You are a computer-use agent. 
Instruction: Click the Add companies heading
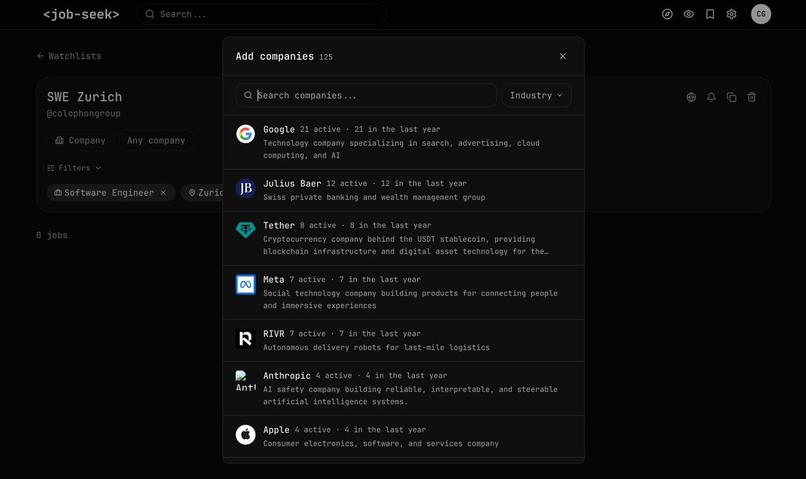coord(274,57)
